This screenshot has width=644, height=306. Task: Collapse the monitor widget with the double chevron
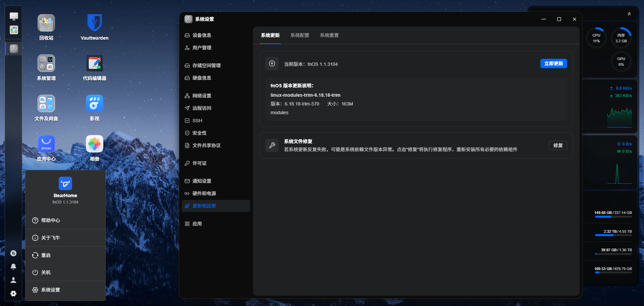(x=629, y=14)
